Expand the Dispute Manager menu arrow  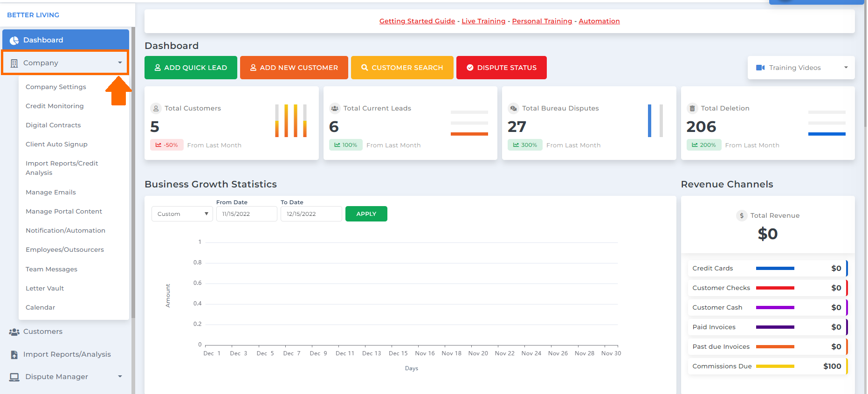120,376
